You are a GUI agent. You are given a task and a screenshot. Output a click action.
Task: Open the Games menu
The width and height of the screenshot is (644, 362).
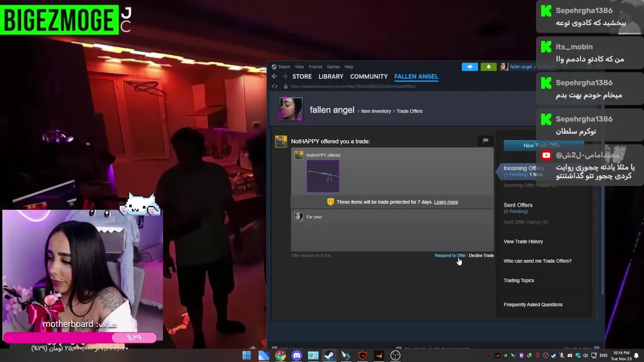pos(333,66)
